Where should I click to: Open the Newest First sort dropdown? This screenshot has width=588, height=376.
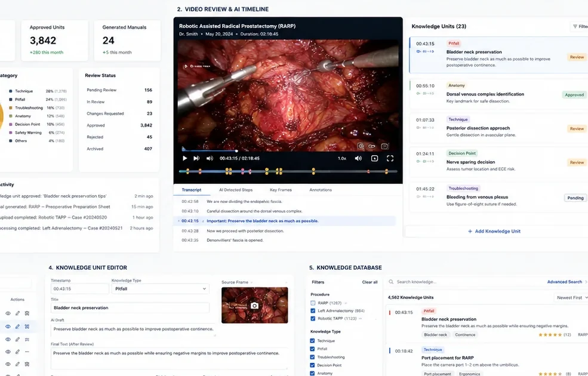click(x=571, y=298)
